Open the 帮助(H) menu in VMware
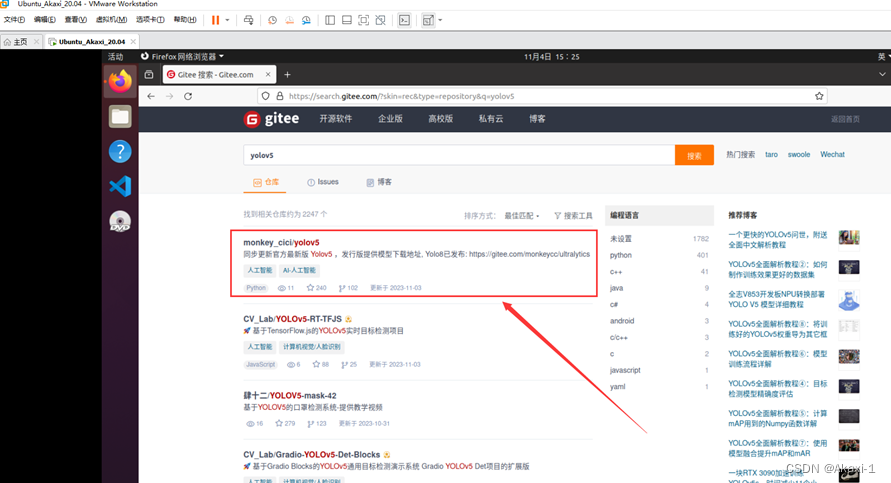 tap(185, 19)
